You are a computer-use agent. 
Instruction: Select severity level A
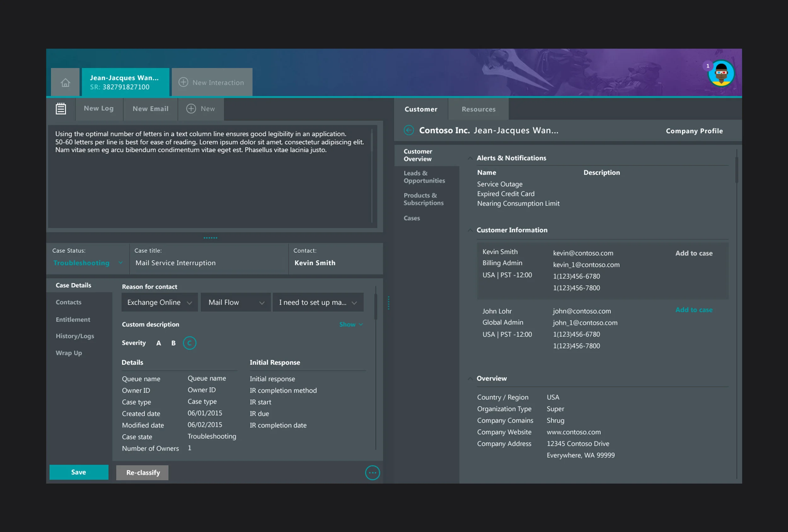coord(158,343)
